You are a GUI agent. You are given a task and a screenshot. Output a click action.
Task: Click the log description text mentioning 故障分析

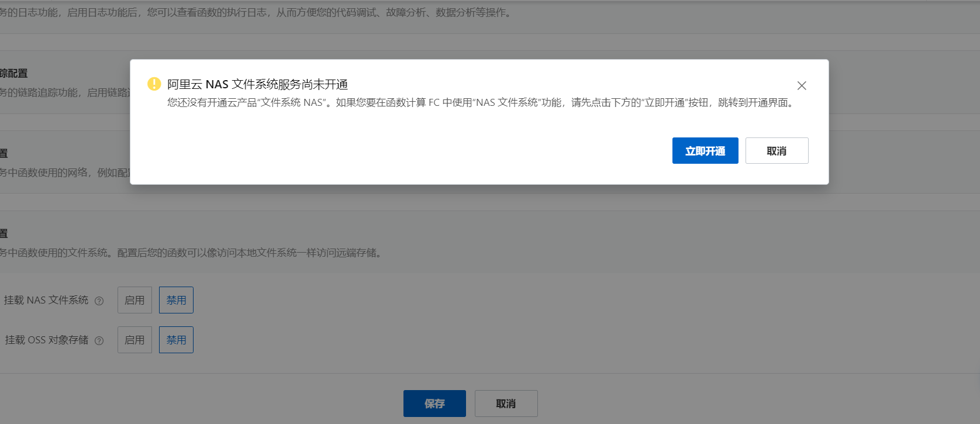(256, 12)
